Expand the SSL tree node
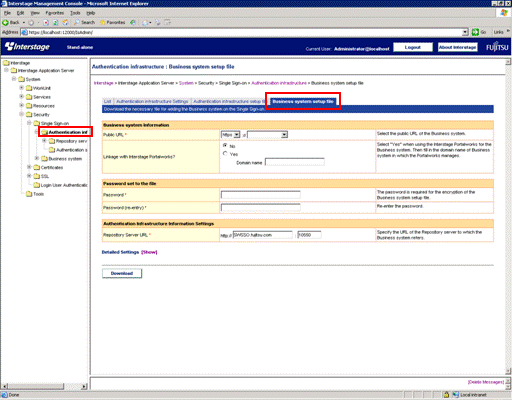Image resolution: width=512 pixels, height=400 pixels. pos(29,176)
